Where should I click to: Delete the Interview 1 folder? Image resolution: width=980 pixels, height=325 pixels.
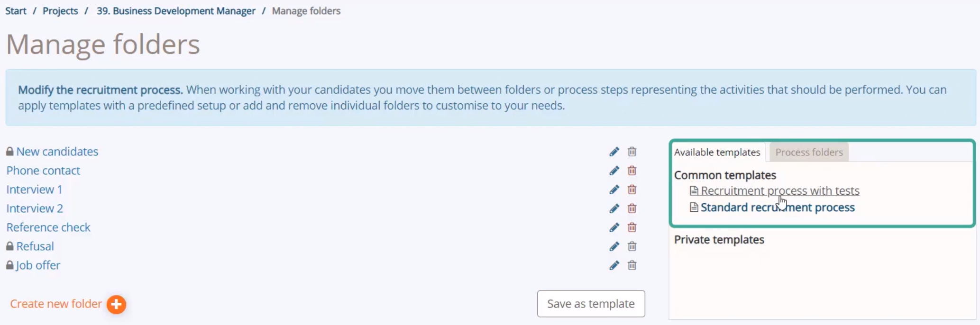[x=632, y=190]
